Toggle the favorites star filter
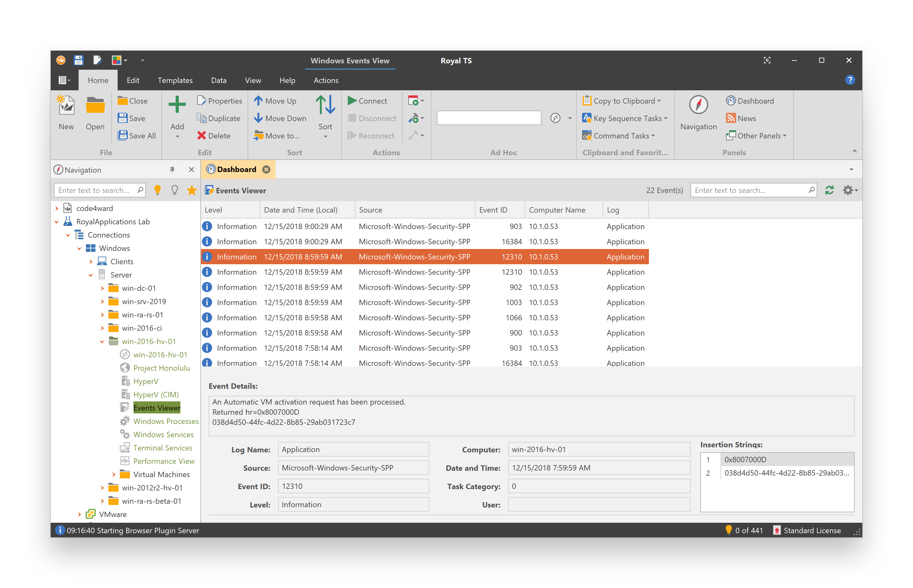Viewport: 913px width, 588px height. (191, 190)
